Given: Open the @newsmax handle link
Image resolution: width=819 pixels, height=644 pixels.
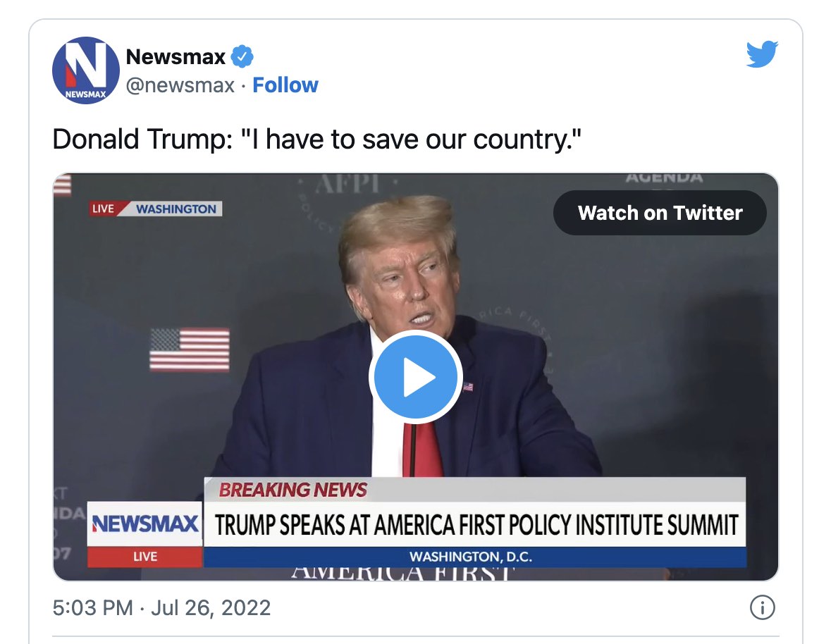Looking at the screenshot, I should coord(180,85).
